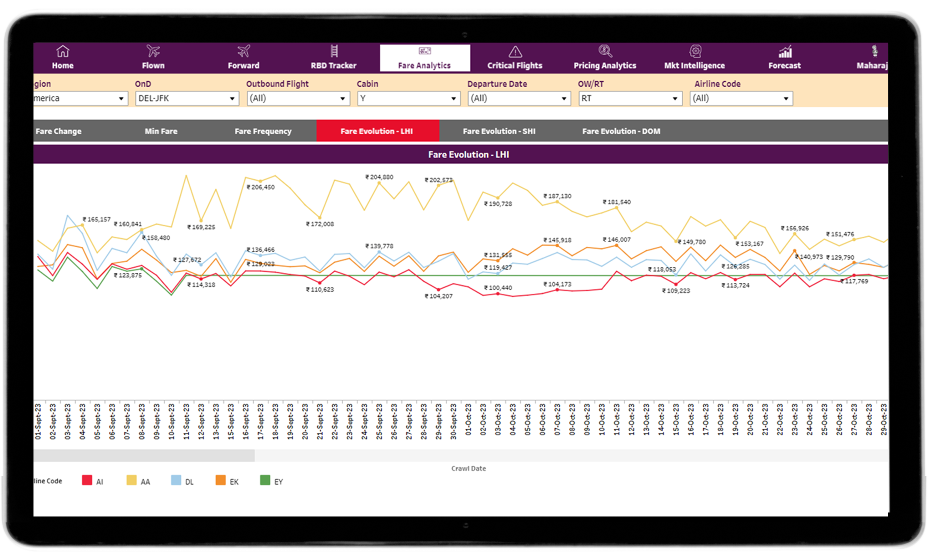Click the ₹ 109,223 data label
928x560 pixels.
pyautogui.click(x=676, y=291)
